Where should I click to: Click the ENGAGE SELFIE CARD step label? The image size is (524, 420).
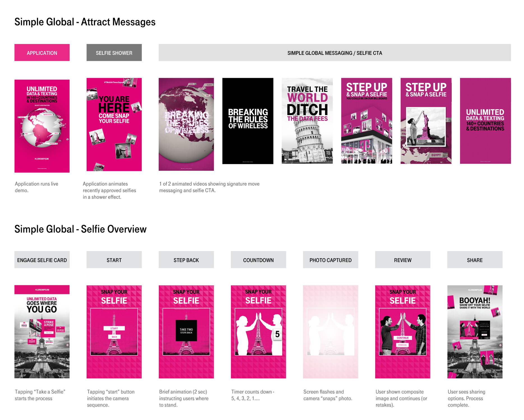coord(42,260)
